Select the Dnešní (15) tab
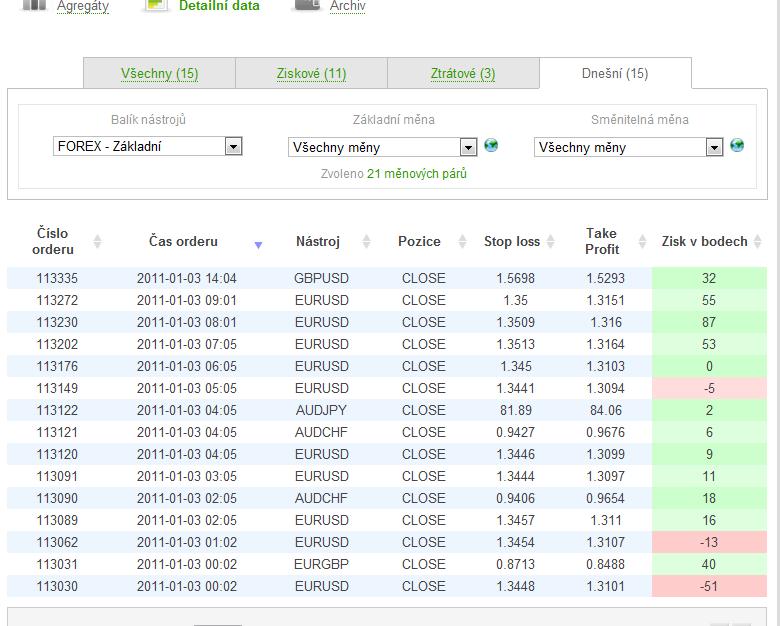The width and height of the screenshot is (780, 626). coord(615,74)
